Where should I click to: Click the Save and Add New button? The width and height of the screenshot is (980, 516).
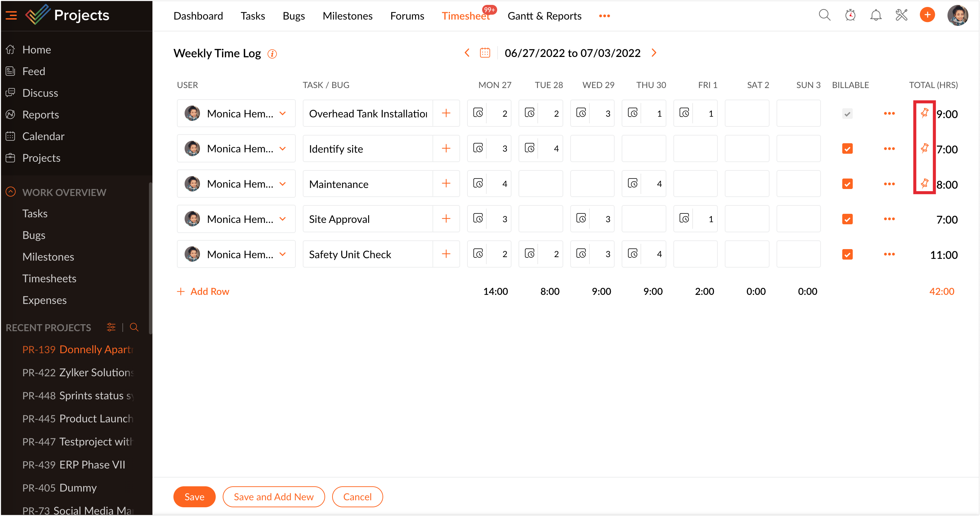(273, 496)
